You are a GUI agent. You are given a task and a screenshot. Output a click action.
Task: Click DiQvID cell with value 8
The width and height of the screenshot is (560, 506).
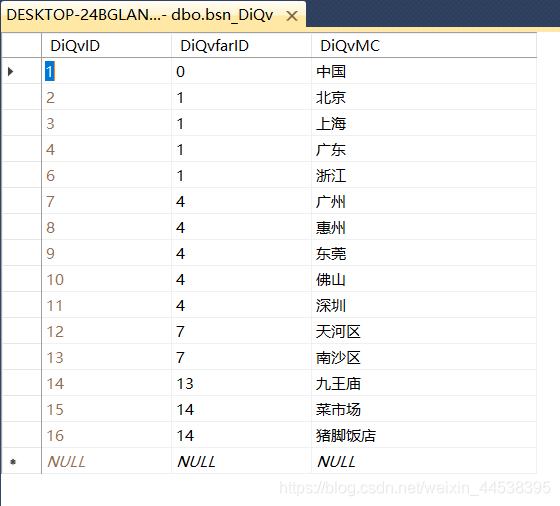(x=106, y=228)
